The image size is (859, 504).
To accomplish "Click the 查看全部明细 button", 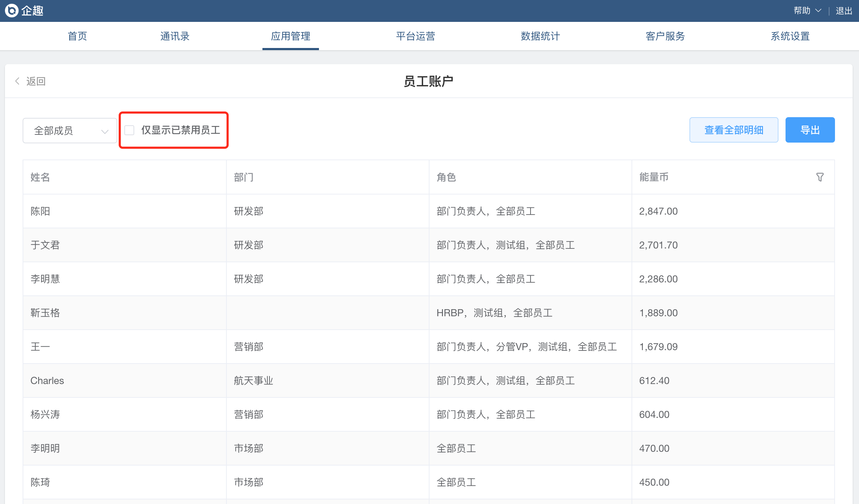I will 734,130.
